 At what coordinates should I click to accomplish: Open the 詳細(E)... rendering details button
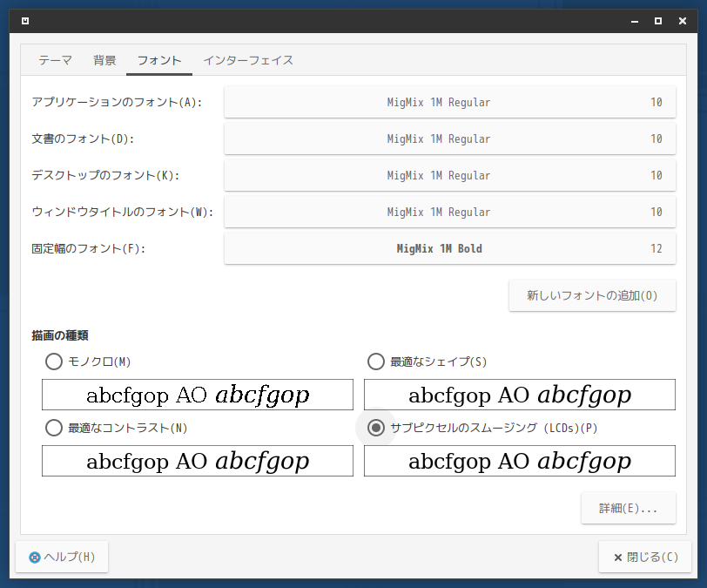(x=628, y=509)
